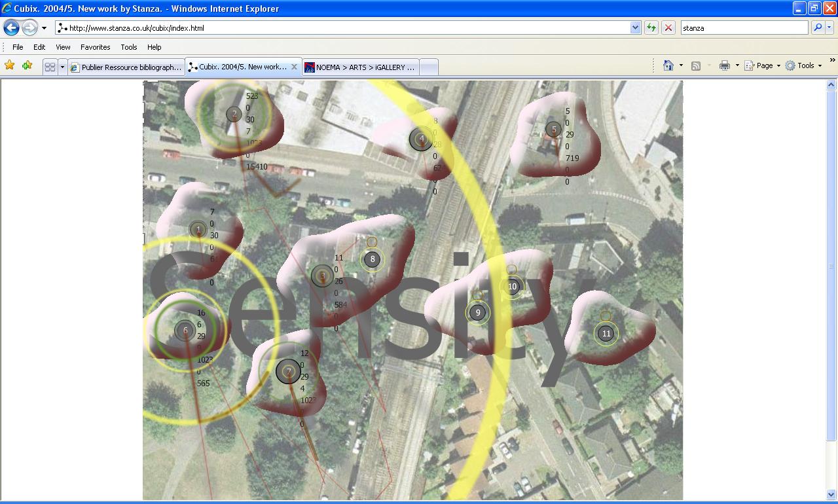This screenshot has width=838, height=504.
Task: Click sensor node 8 on the map
Action: point(373,259)
